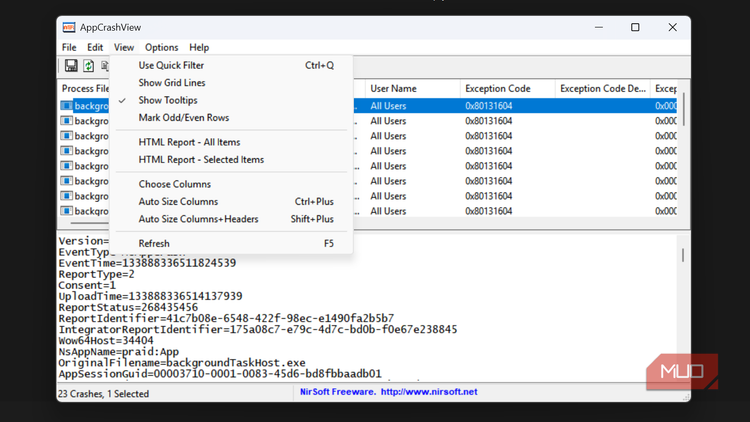Close the open View menu
The width and height of the screenshot is (750, 422).
[x=124, y=47]
